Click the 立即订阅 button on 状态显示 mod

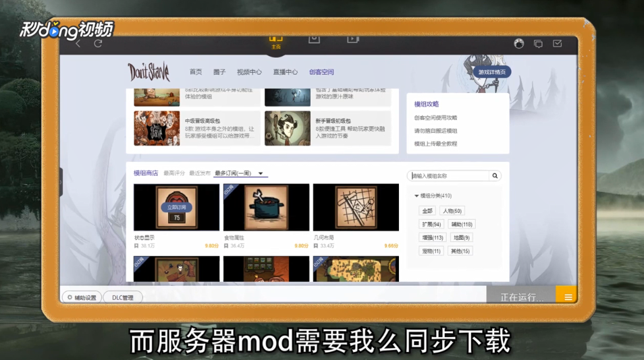(177, 208)
